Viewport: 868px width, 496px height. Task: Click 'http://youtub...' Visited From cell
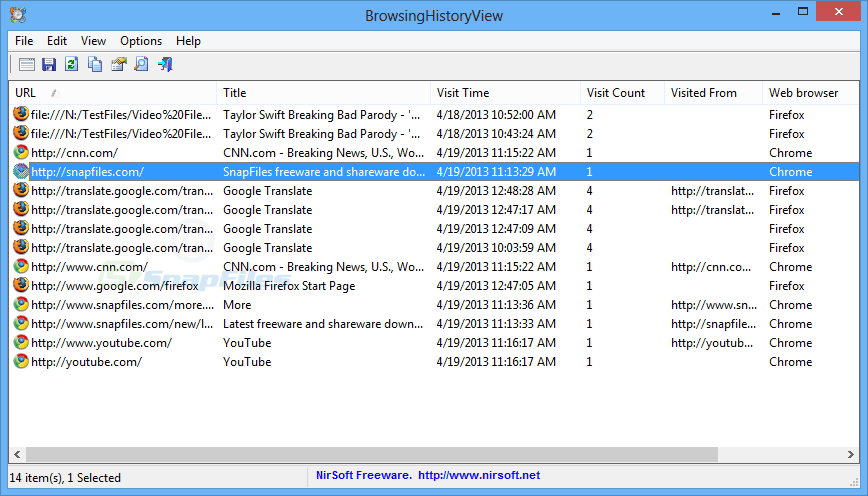pos(712,343)
